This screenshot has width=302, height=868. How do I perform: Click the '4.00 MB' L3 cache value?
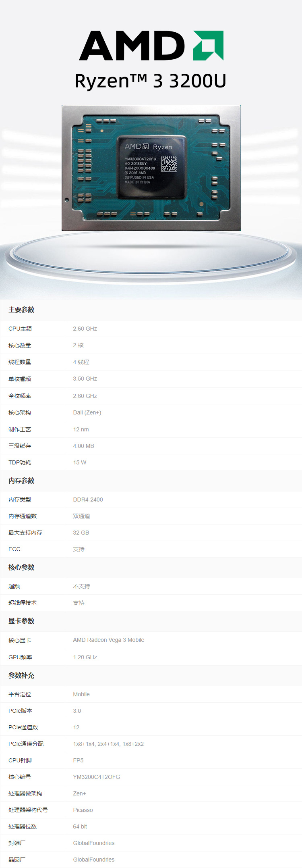(x=83, y=446)
